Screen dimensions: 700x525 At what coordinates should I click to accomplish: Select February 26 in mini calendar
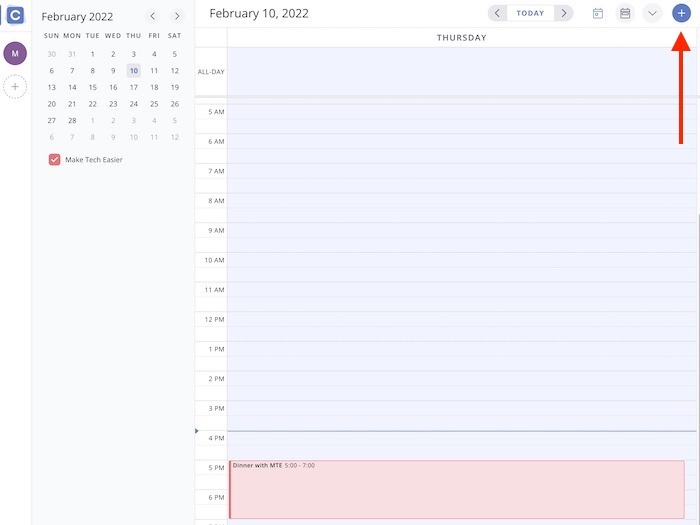coord(175,104)
